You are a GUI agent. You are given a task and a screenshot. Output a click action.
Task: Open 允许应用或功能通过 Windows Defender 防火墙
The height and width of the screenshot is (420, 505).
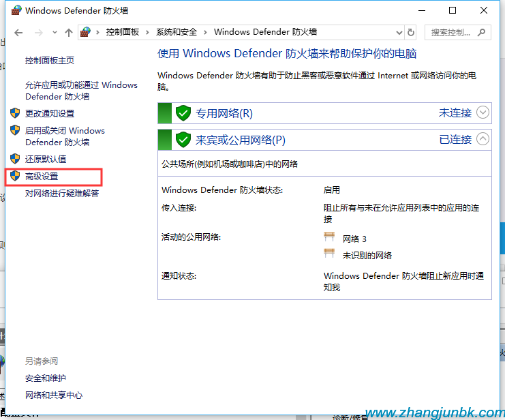tap(81, 91)
